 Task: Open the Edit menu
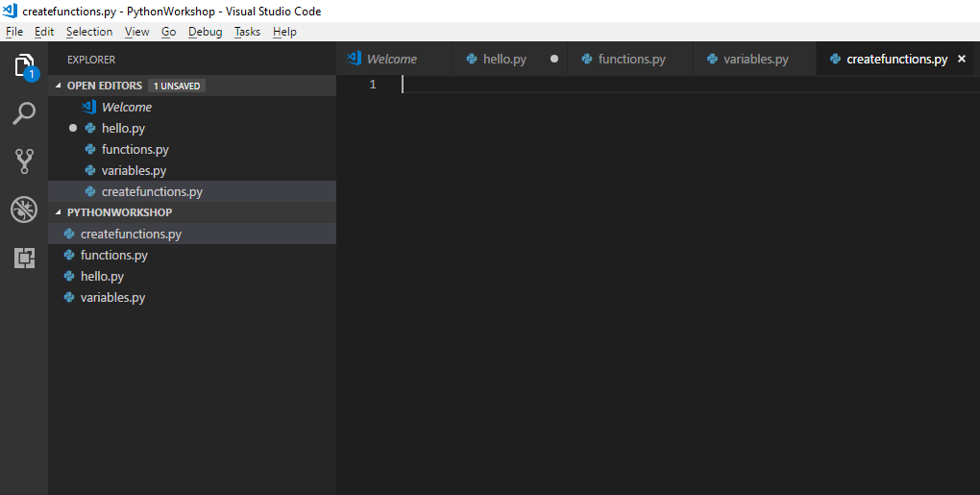click(x=44, y=32)
